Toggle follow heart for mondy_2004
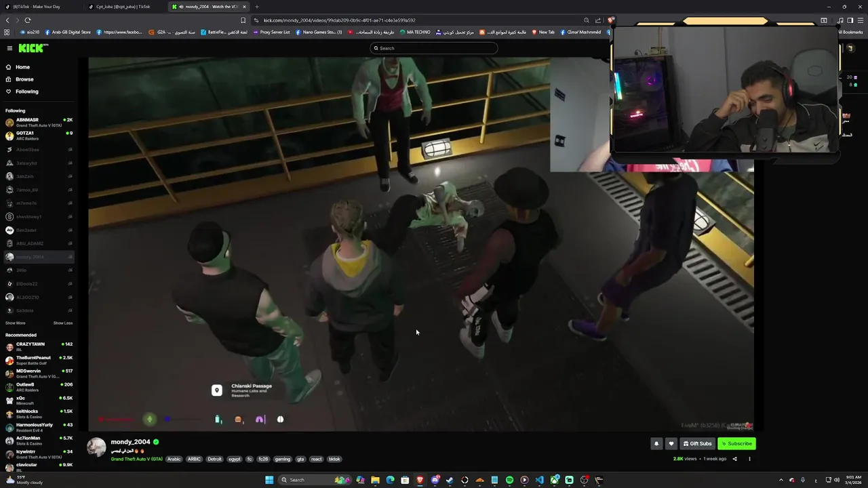 pos(671,444)
